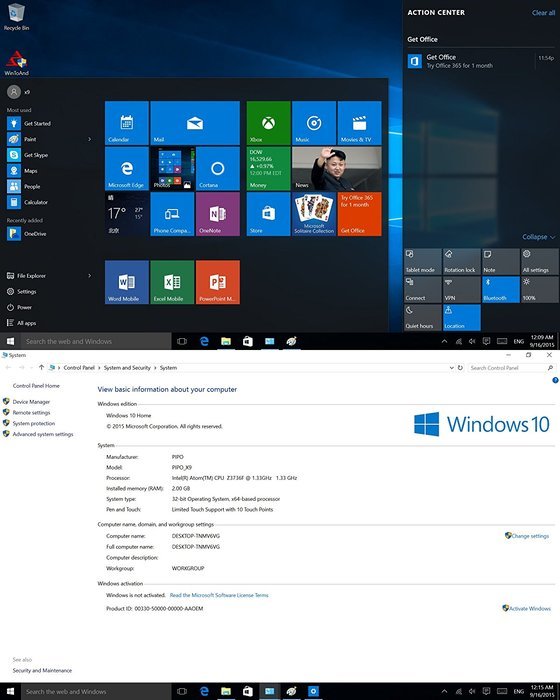Toggle the Location quick action
Viewport: 560px width, 700px height.
(462, 317)
